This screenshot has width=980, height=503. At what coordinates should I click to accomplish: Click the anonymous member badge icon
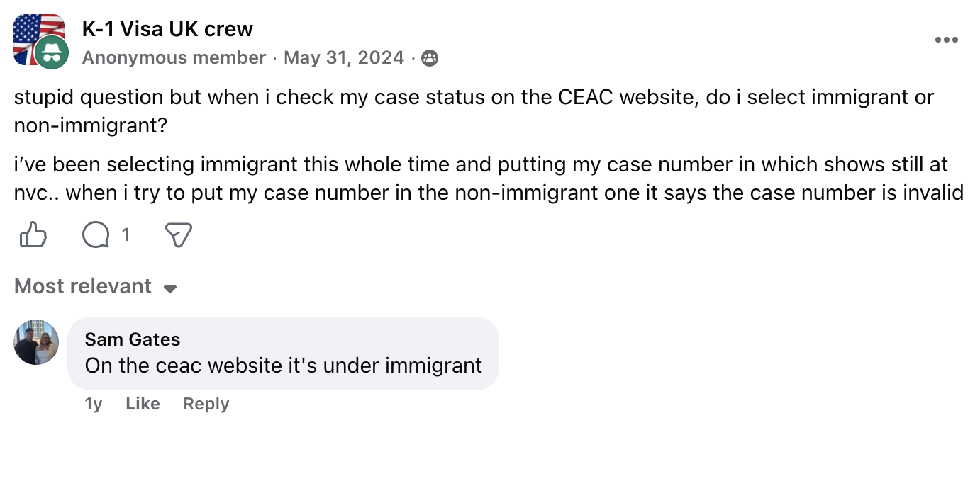click(x=52, y=52)
